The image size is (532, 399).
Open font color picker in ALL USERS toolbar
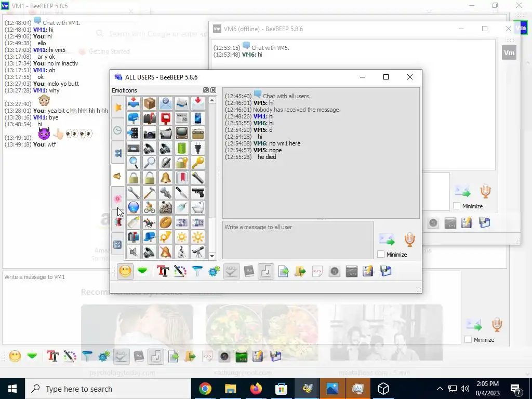[180, 271]
